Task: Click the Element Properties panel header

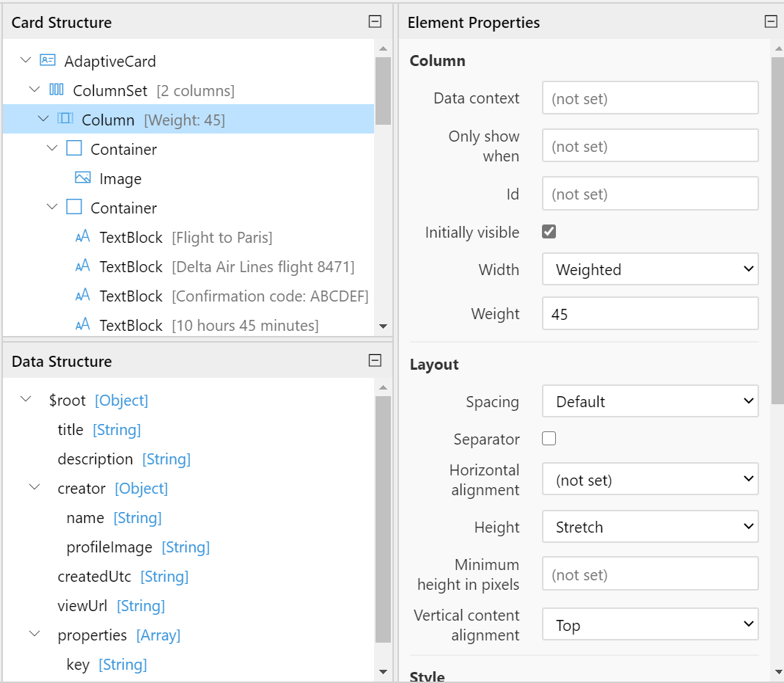Action: (592, 21)
